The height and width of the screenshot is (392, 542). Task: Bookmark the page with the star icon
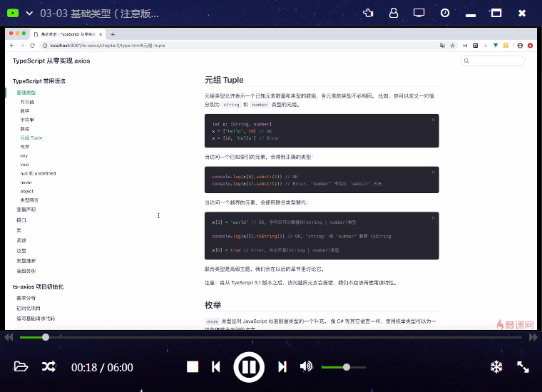tap(452, 45)
